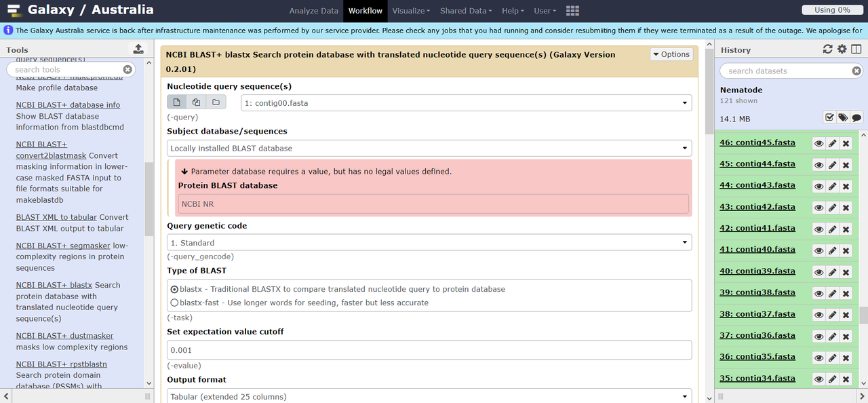Edit attributes of contig45.fasta
868x403 pixels.
pos(833,144)
